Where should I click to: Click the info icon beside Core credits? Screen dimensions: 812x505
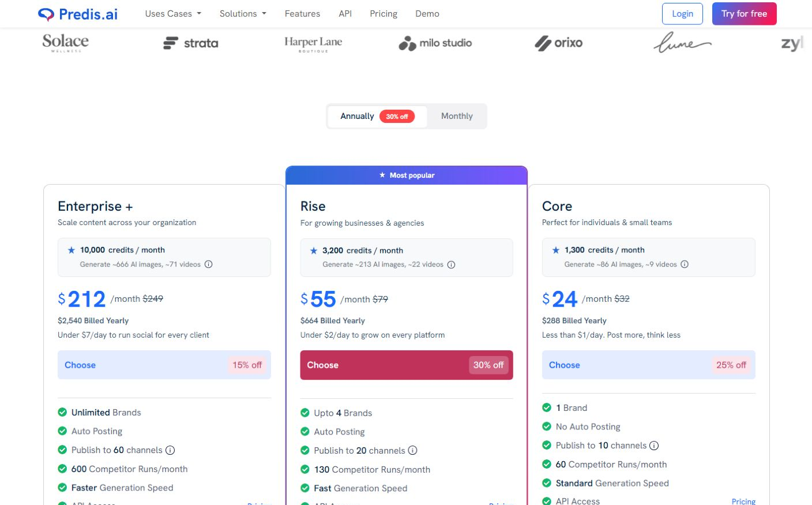coord(685,264)
